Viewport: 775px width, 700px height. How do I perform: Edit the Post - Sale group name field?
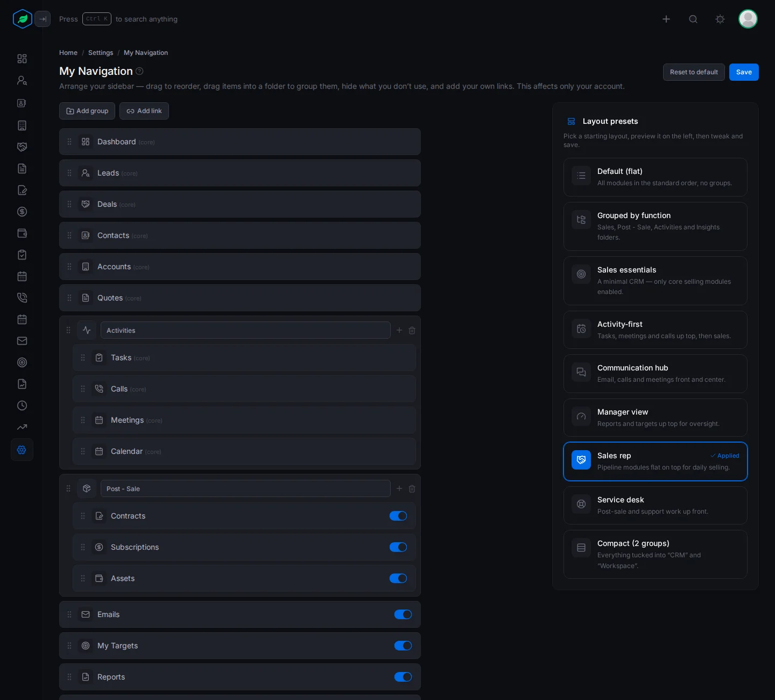coord(245,488)
